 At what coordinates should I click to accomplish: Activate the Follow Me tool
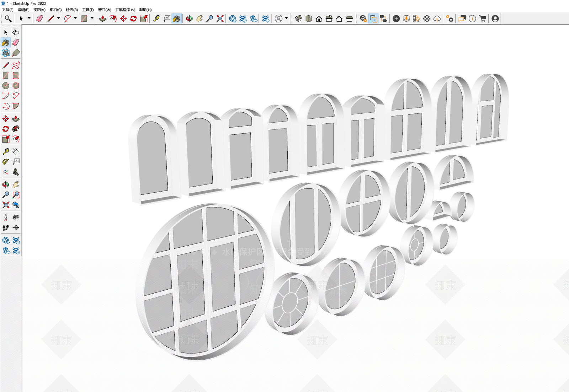click(x=16, y=129)
